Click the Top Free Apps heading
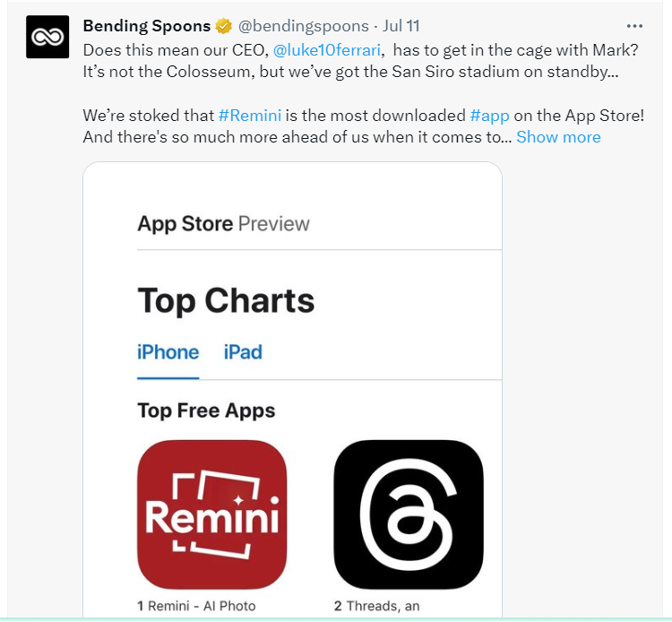Image resolution: width=672 pixels, height=622 pixels. coord(206,411)
